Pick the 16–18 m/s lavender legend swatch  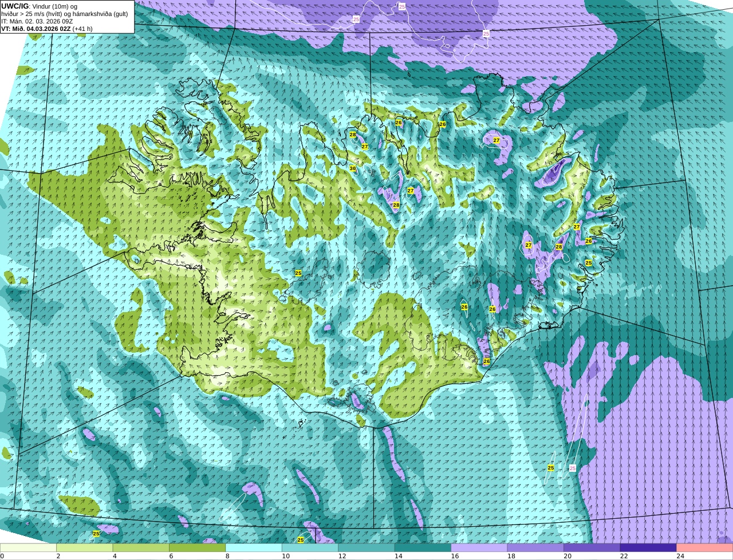coord(479,547)
